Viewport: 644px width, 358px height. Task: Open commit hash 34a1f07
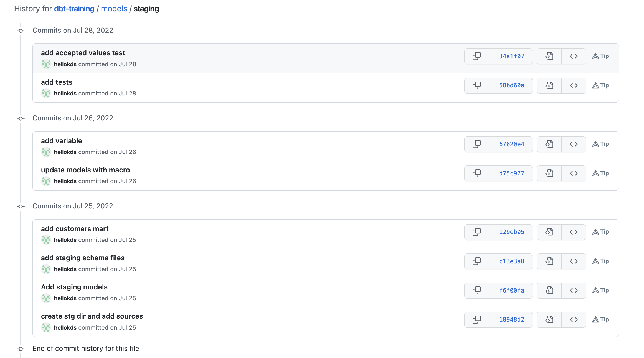[x=511, y=56]
